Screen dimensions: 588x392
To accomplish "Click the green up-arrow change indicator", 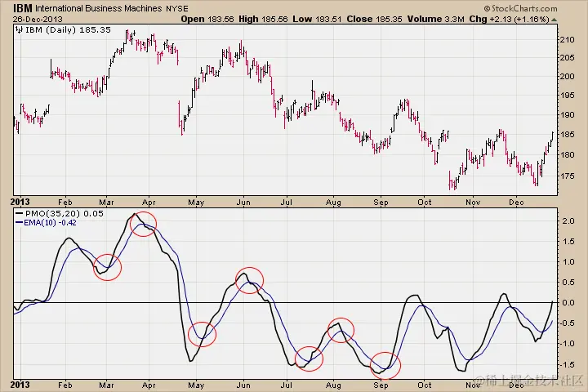I will point(555,20).
